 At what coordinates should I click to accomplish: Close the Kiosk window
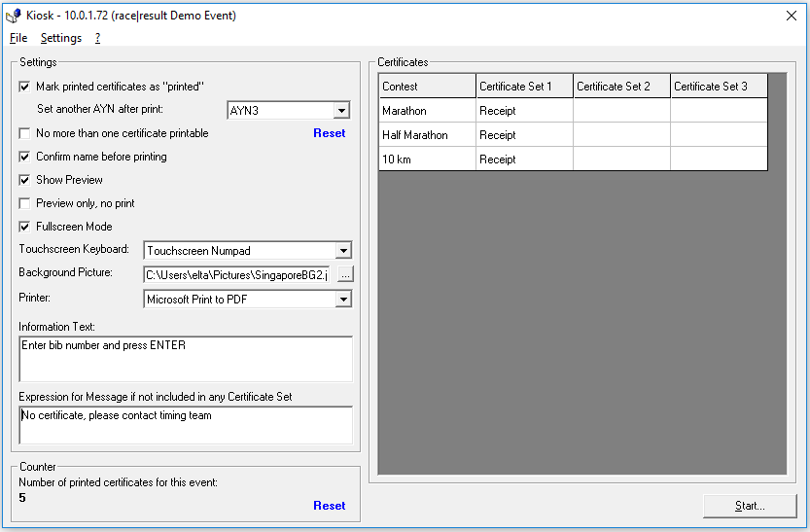click(791, 16)
